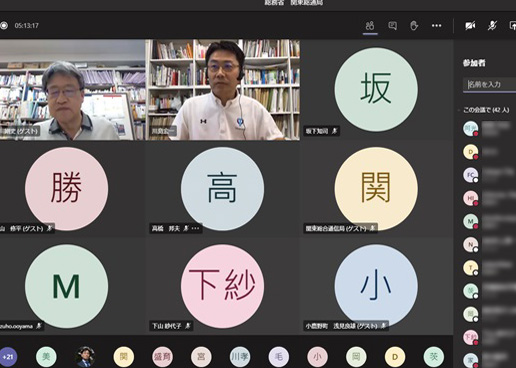Select the large 下紗 avatar tile
This screenshot has height=368, width=516.
click(222, 286)
